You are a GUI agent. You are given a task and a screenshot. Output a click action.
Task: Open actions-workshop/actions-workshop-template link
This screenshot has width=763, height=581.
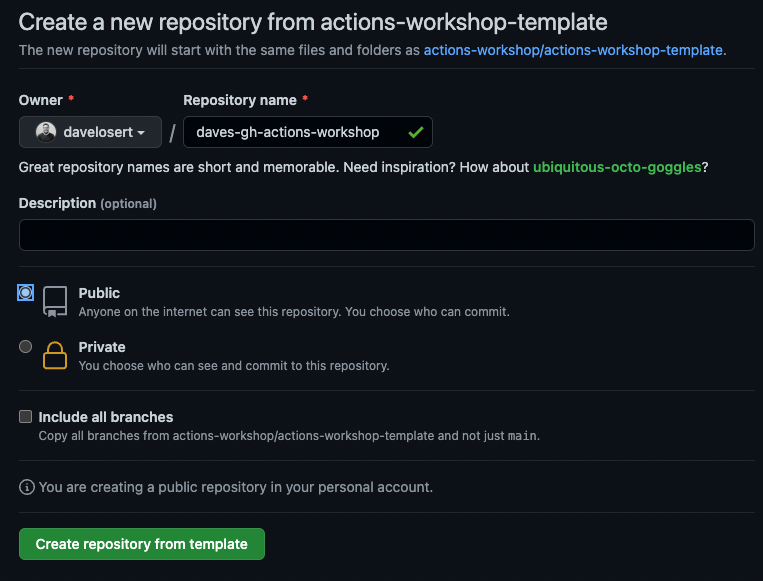point(573,50)
